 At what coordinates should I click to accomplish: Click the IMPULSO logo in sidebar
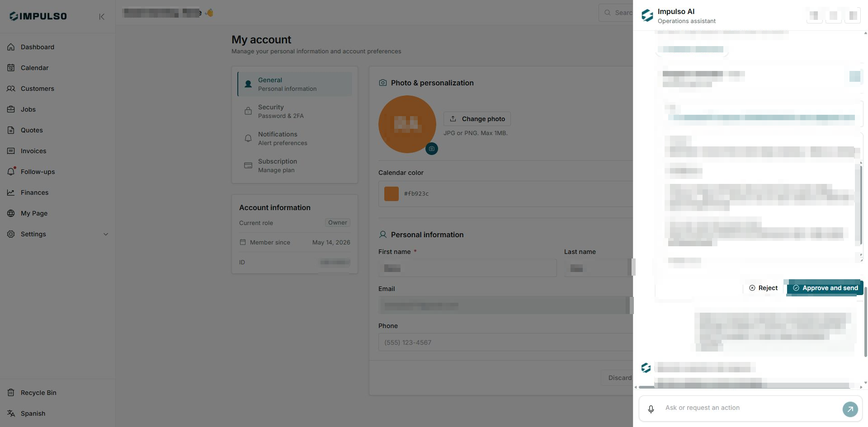click(x=38, y=16)
